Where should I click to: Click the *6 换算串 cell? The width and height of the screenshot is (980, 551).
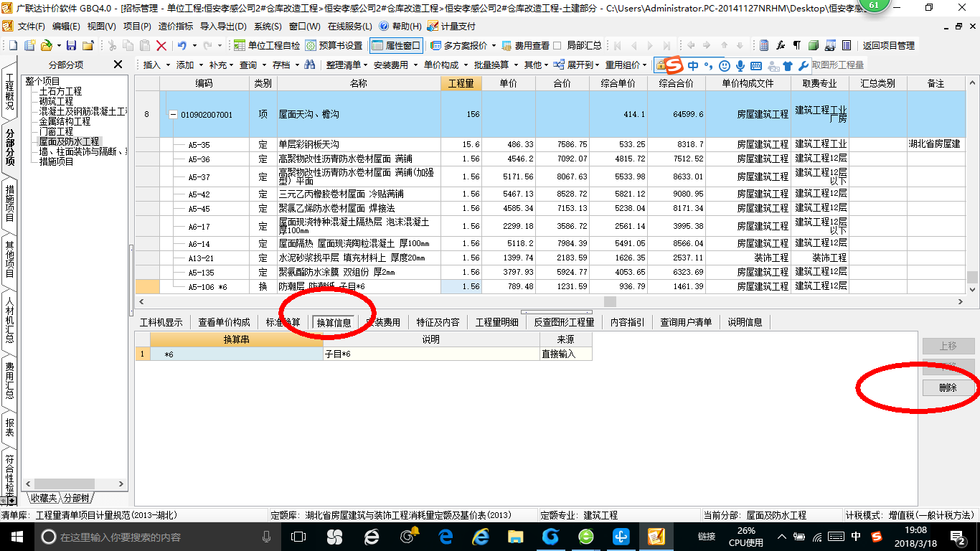click(237, 354)
